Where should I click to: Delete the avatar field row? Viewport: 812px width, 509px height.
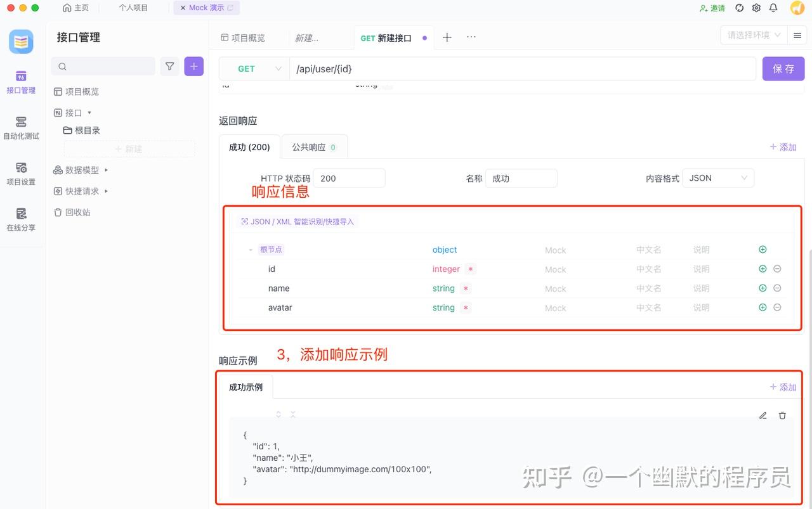coord(777,307)
